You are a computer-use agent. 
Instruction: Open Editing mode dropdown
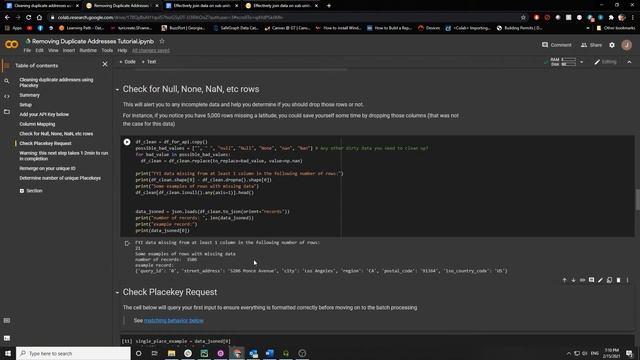pyautogui.click(x=605, y=62)
